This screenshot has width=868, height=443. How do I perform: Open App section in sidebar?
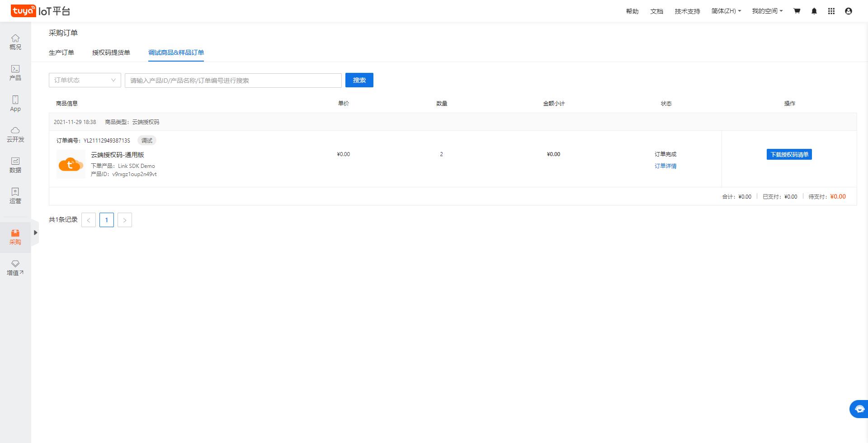click(15, 104)
